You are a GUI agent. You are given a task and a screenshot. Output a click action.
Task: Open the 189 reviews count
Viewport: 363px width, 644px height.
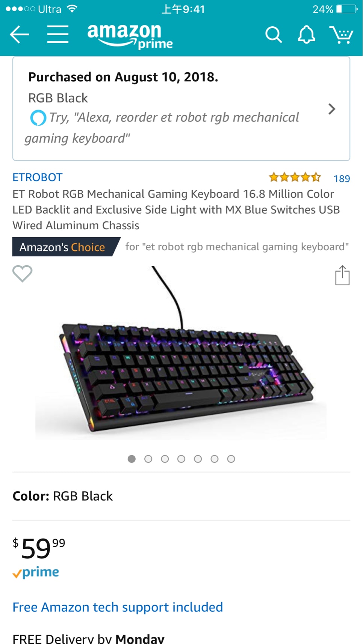[x=342, y=179]
